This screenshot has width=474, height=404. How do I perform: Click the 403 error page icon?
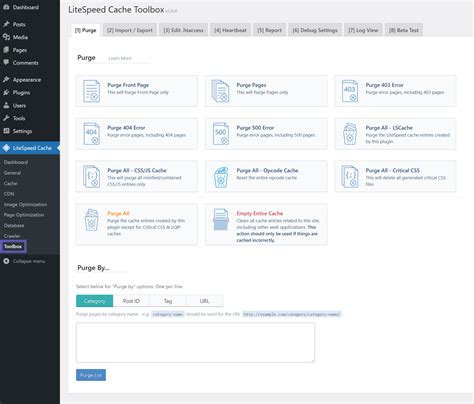[350, 91]
